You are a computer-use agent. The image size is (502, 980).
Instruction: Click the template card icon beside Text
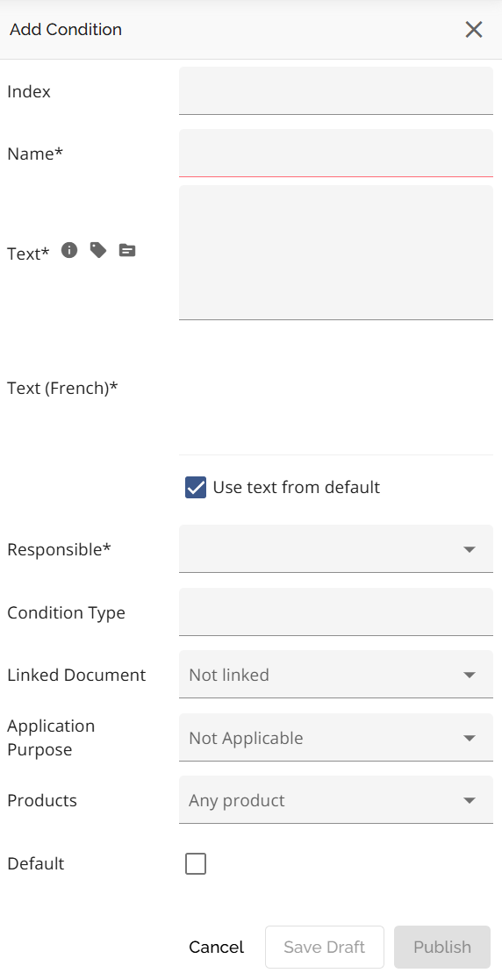pyautogui.click(x=127, y=251)
